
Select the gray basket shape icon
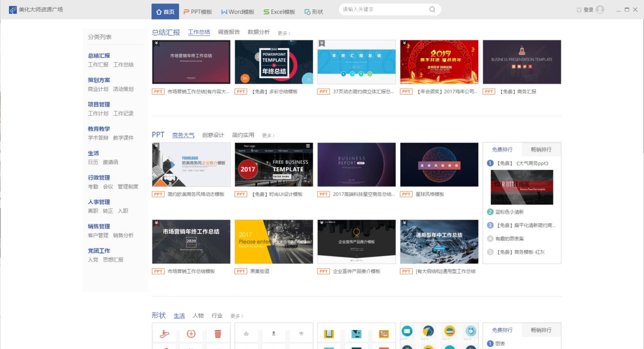[x=246, y=334]
